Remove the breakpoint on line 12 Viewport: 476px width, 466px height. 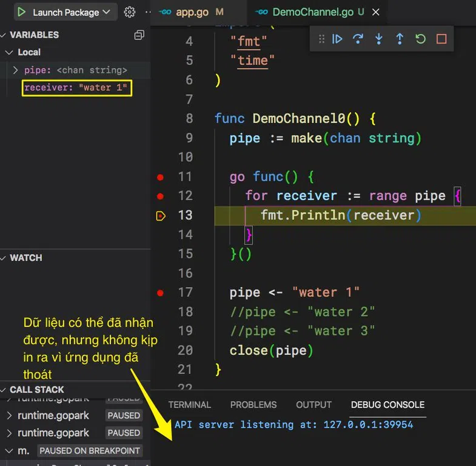pyautogui.click(x=160, y=196)
